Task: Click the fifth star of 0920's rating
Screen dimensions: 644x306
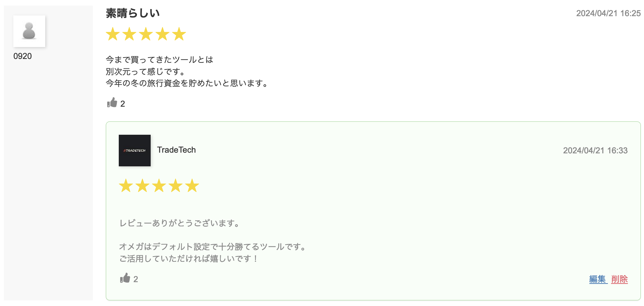Action: coord(179,34)
